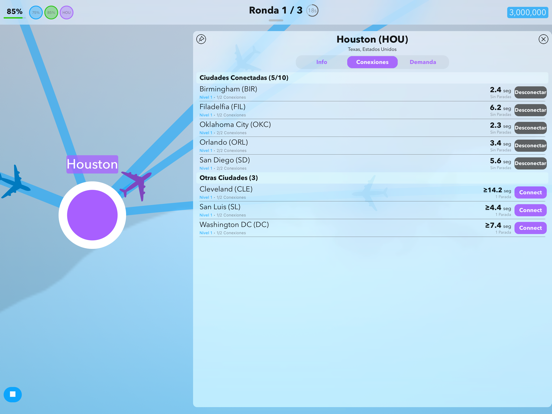This screenshot has width=552, height=414.
Task: Click Birmingham (BIR) city name
Action: click(x=228, y=89)
